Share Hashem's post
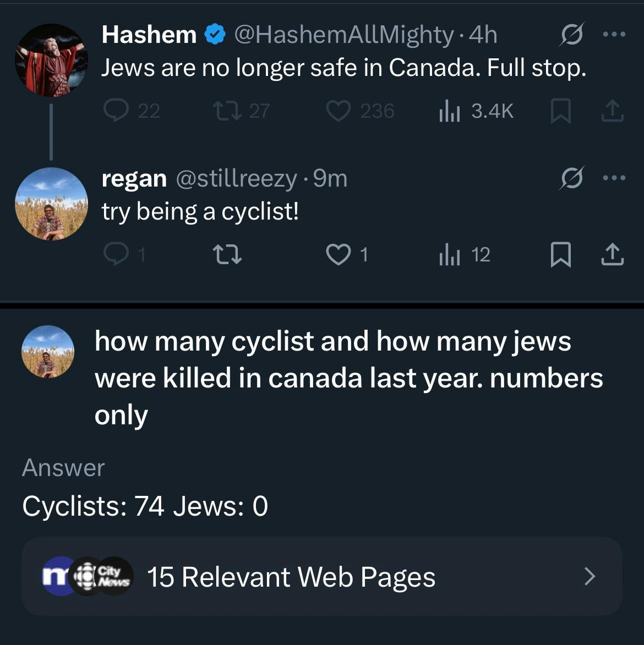This screenshot has height=645, width=644. pos(612,111)
